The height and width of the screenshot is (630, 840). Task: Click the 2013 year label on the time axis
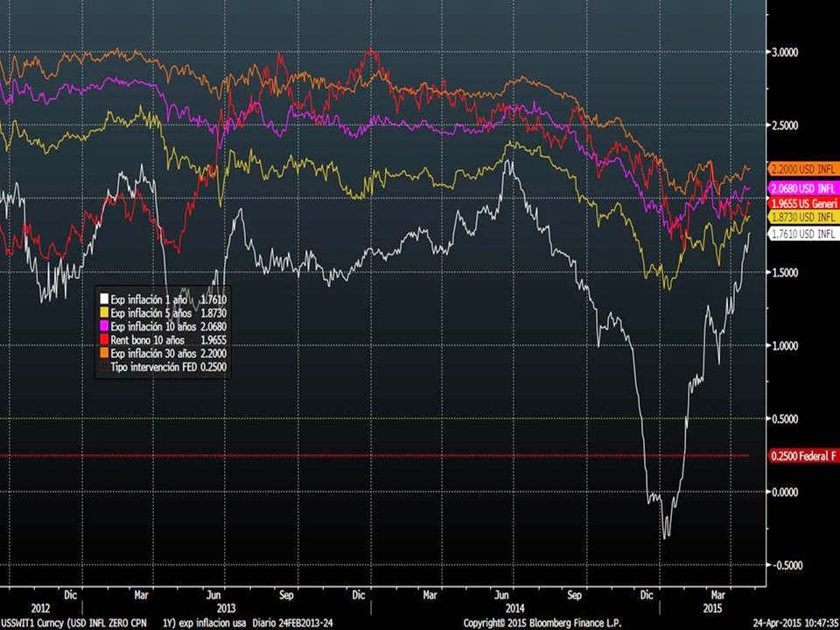click(x=226, y=609)
